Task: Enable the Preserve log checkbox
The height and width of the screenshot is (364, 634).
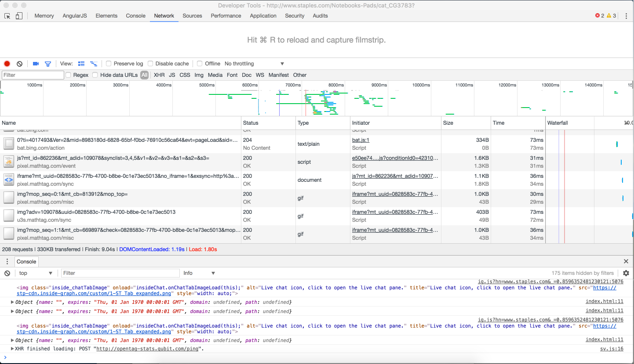Action: coord(109,64)
